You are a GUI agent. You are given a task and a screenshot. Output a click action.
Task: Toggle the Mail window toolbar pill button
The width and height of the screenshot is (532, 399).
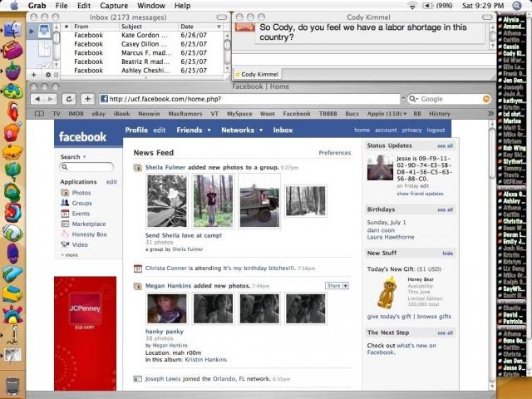222,17
